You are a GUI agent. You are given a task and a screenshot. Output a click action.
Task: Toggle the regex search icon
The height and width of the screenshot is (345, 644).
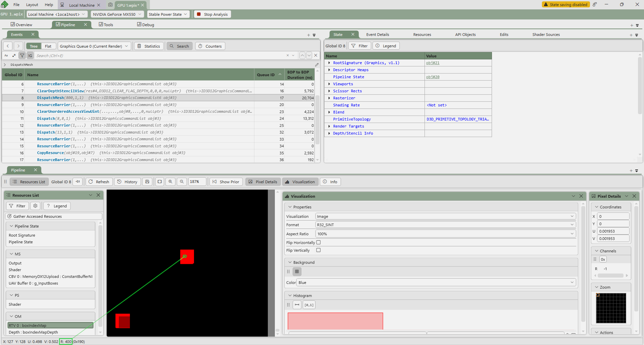[14, 55]
